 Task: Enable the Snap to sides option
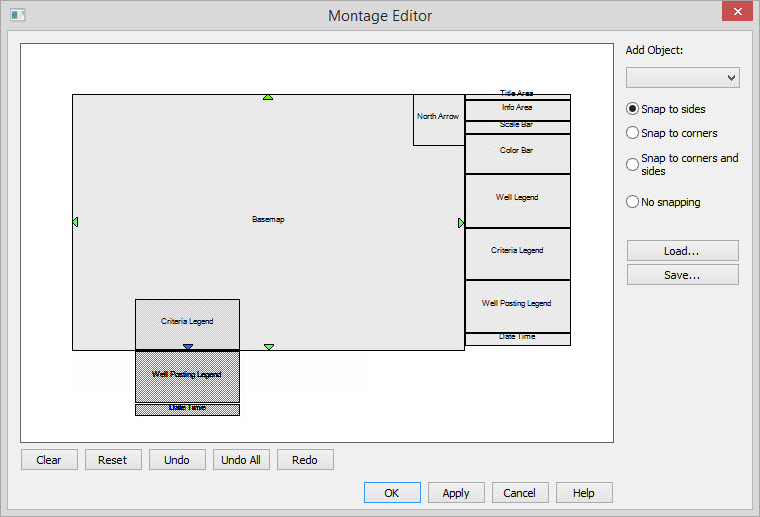(632, 109)
